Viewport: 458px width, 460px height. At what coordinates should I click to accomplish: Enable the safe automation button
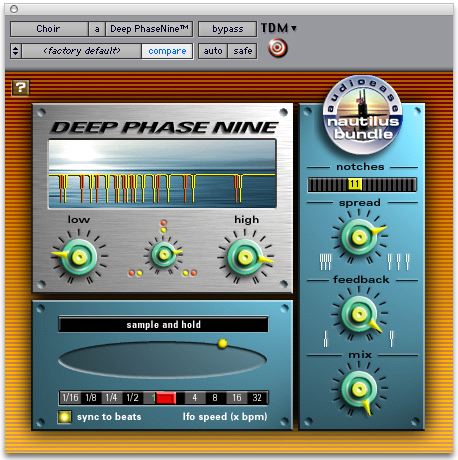point(242,51)
